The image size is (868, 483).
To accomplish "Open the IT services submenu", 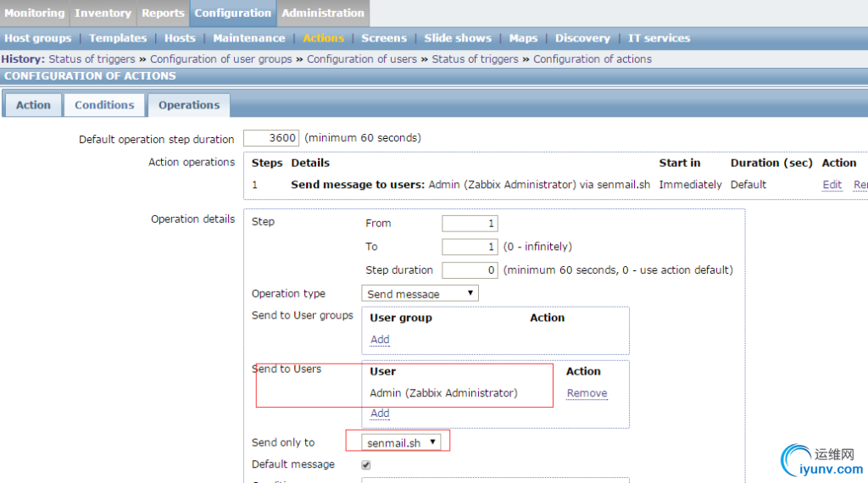I will point(659,38).
